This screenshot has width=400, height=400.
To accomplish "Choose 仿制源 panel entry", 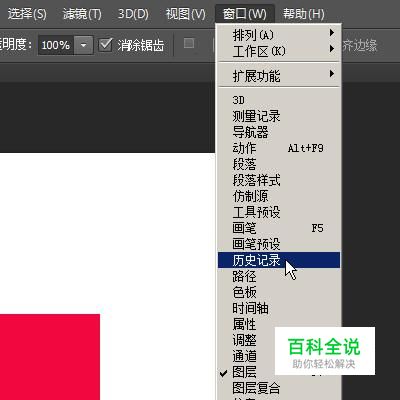I will click(x=279, y=196).
